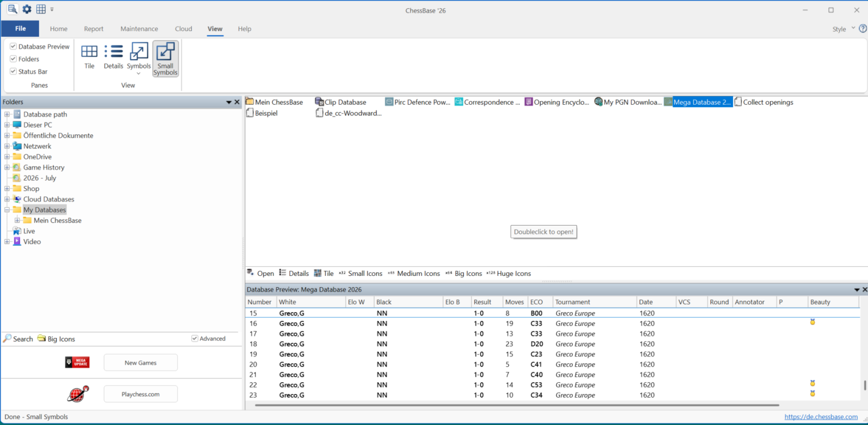Click the magnifier icon in the title bar

[x=12, y=9]
